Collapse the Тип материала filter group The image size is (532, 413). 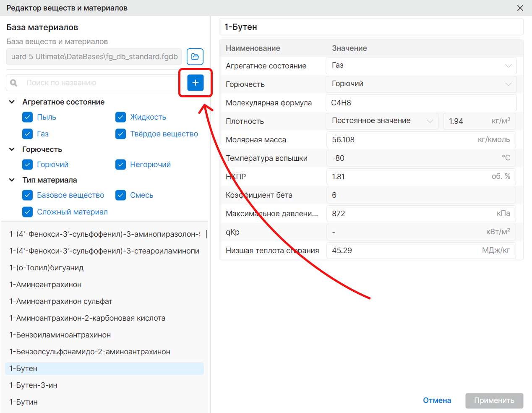(12, 180)
